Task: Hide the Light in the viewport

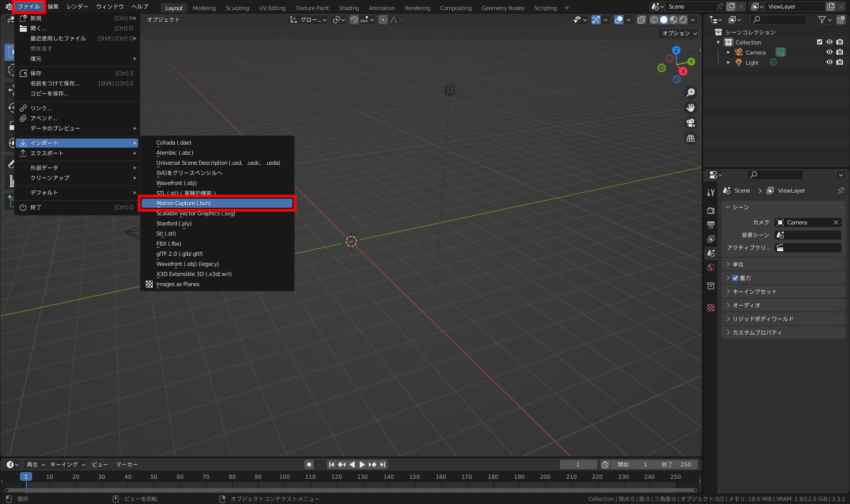Action: click(829, 62)
